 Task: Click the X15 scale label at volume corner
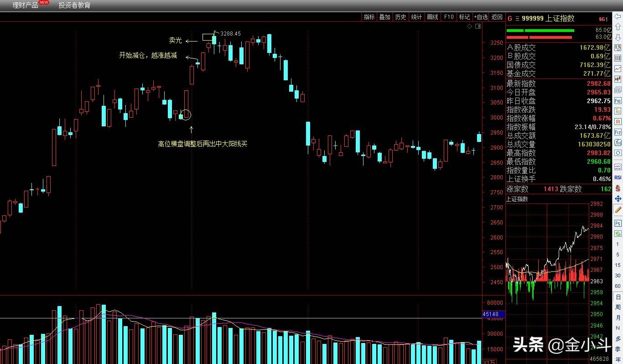pyautogui.click(x=489, y=361)
